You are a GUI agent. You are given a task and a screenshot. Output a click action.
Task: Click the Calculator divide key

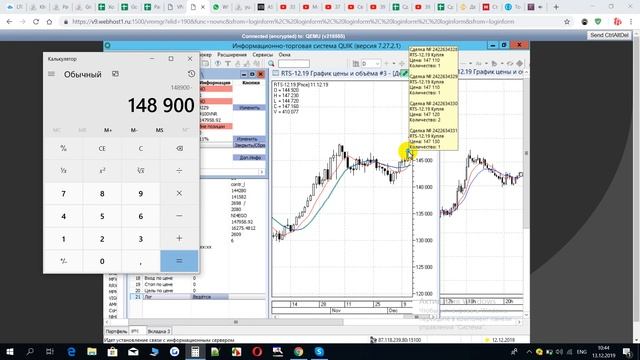pyautogui.click(x=179, y=171)
